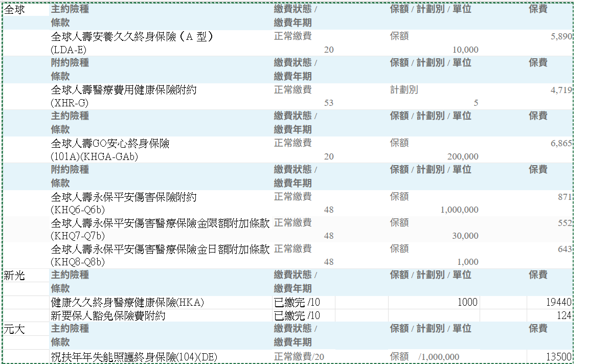Select 已繳完 /10 in the 豁免保險費附約 row
This screenshot has width=589, height=364.
tap(297, 315)
